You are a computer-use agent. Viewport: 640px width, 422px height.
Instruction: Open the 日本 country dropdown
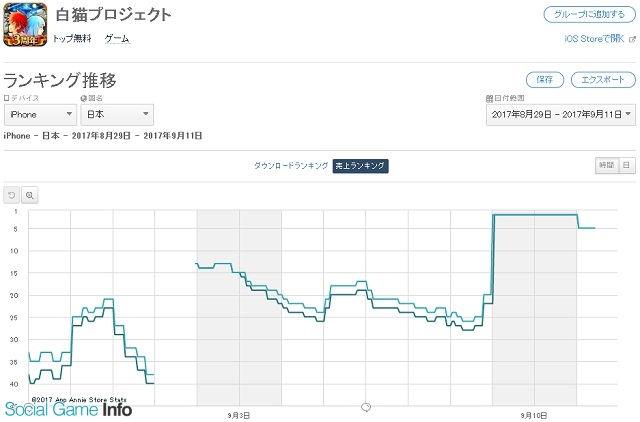pyautogui.click(x=117, y=115)
